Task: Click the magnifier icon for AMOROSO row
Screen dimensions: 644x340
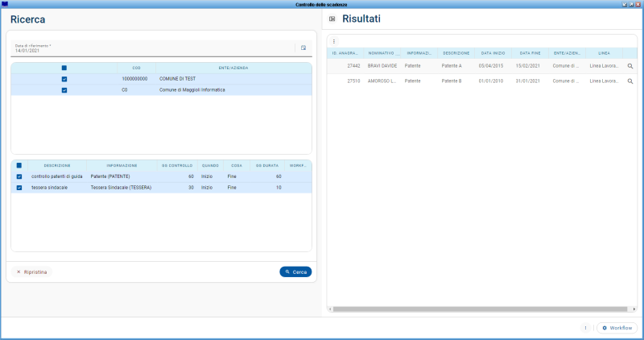Action: click(630, 81)
